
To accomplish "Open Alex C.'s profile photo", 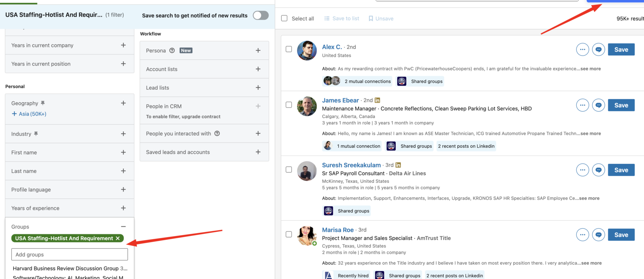I will [307, 50].
